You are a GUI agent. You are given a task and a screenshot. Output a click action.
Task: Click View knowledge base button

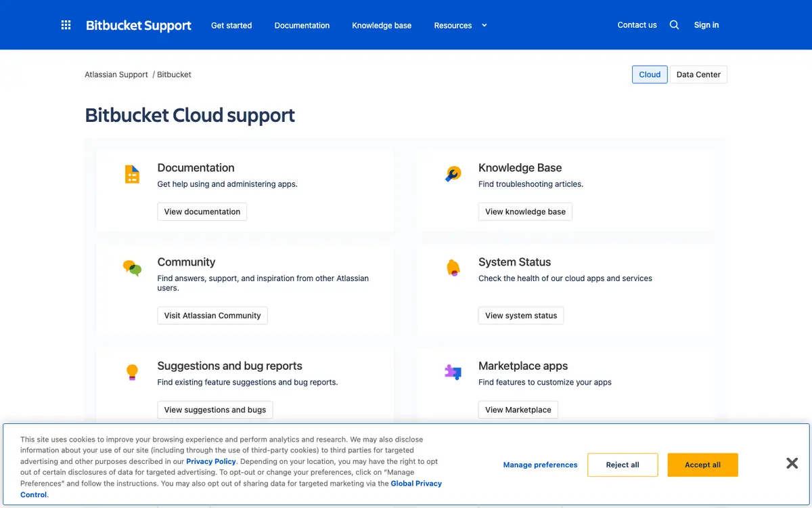[525, 211]
